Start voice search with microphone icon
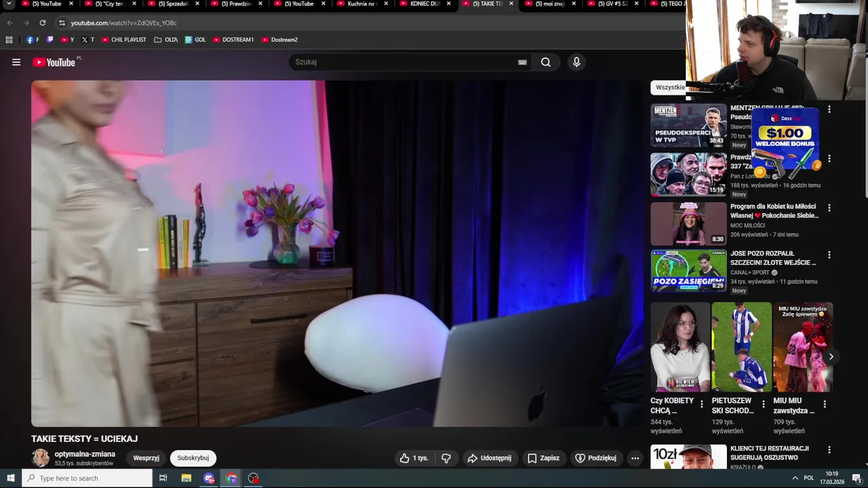868x488 pixels. (576, 62)
